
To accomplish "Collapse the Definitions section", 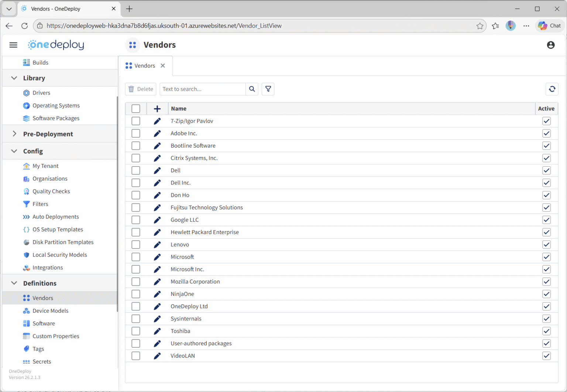I will pyautogui.click(x=14, y=283).
